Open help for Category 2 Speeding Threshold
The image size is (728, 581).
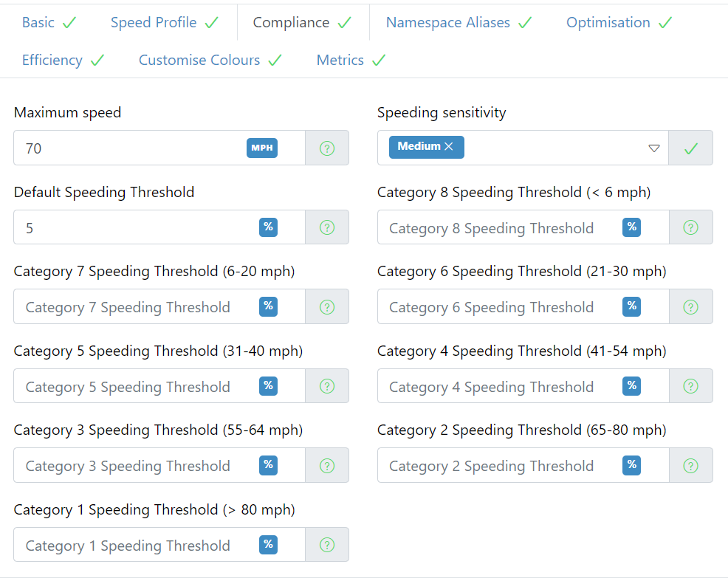coord(690,465)
